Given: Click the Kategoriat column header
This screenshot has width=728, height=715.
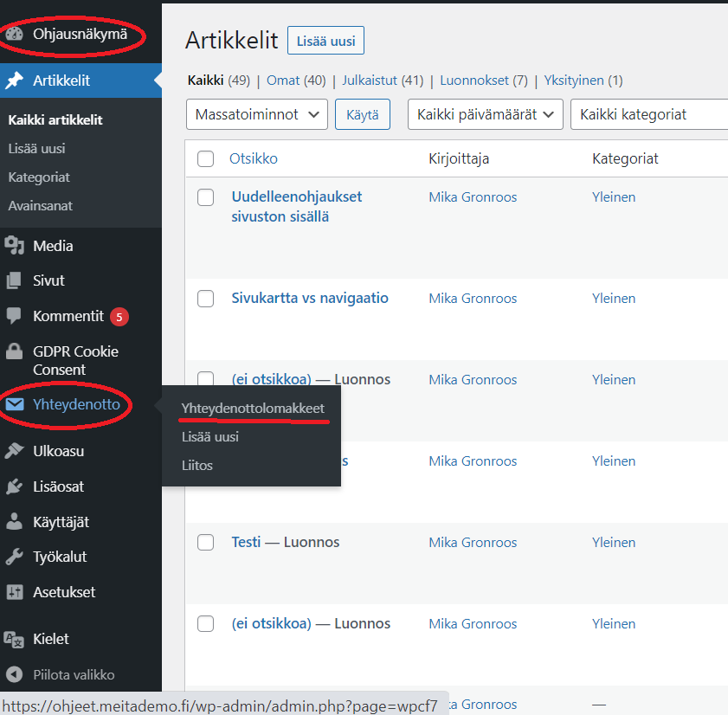Looking at the screenshot, I should tap(625, 158).
